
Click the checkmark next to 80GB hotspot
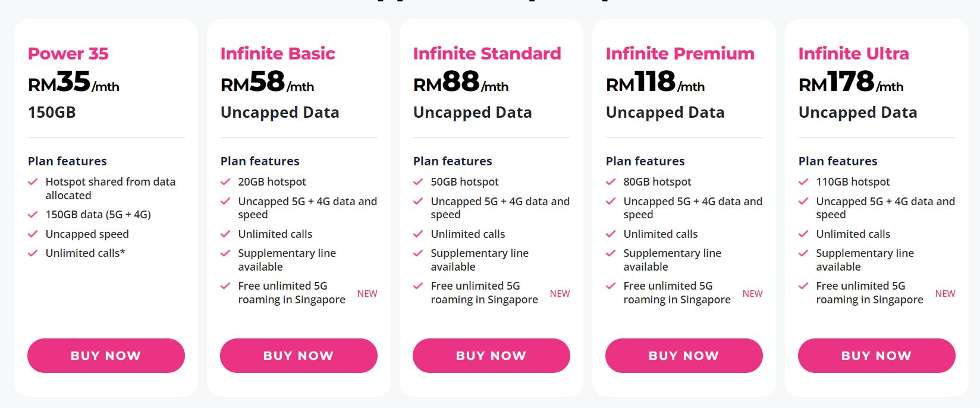tap(611, 182)
